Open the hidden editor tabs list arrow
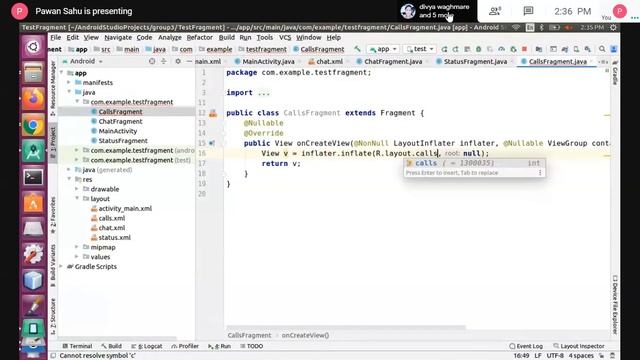 603,62
